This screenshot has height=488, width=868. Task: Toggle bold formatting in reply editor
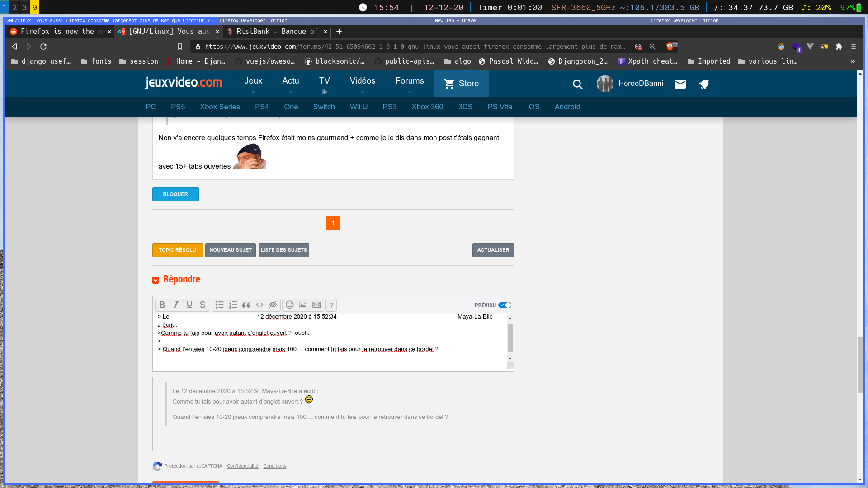click(162, 305)
